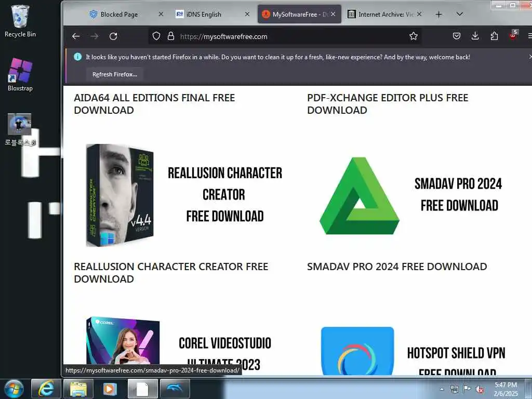This screenshot has height=399, width=532.
Task: Close the iDNS English tab
Action: 247,14
